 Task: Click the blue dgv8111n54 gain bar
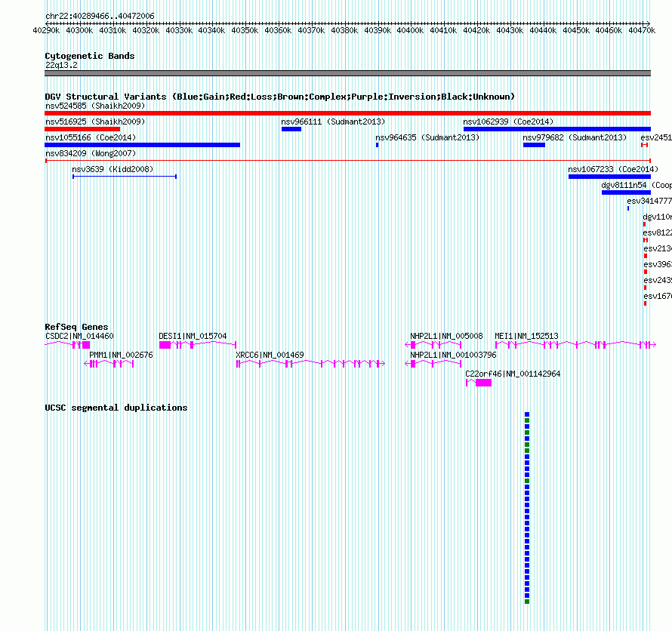[x=626, y=192]
